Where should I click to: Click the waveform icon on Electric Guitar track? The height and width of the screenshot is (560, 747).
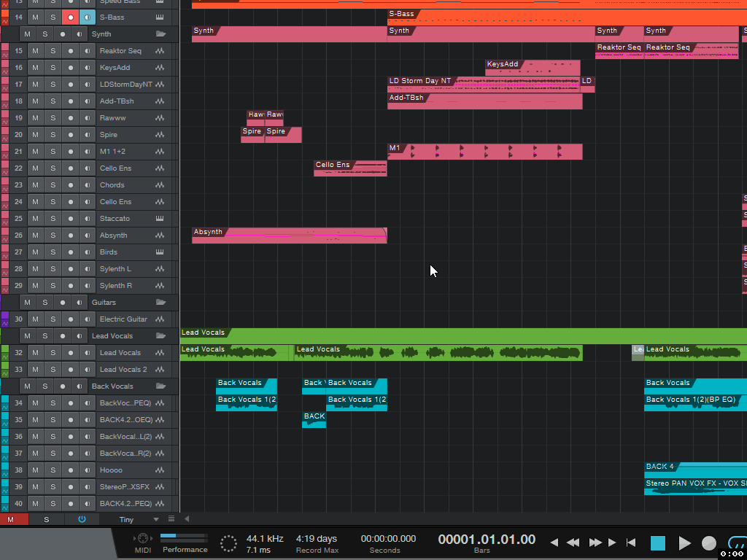(160, 319)
